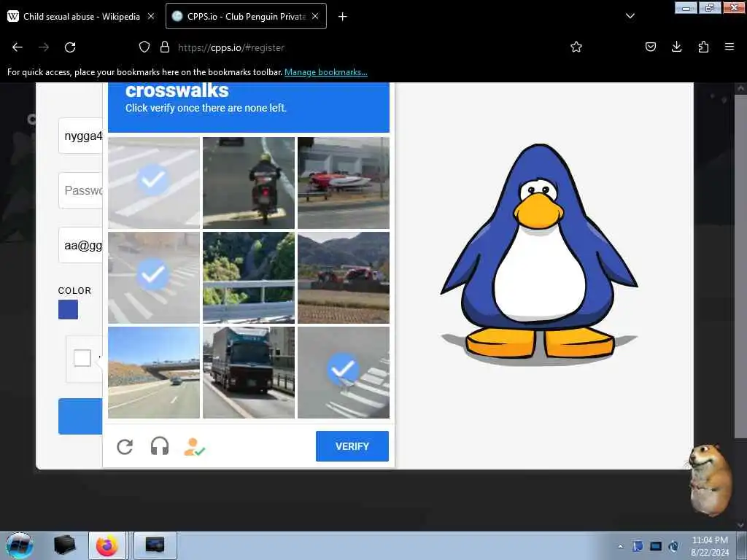Click the address bar URL cpps.io
Image resolution: width=747 pixels, height=560 pixels.
pyautogui.click(x=231, y=47)
